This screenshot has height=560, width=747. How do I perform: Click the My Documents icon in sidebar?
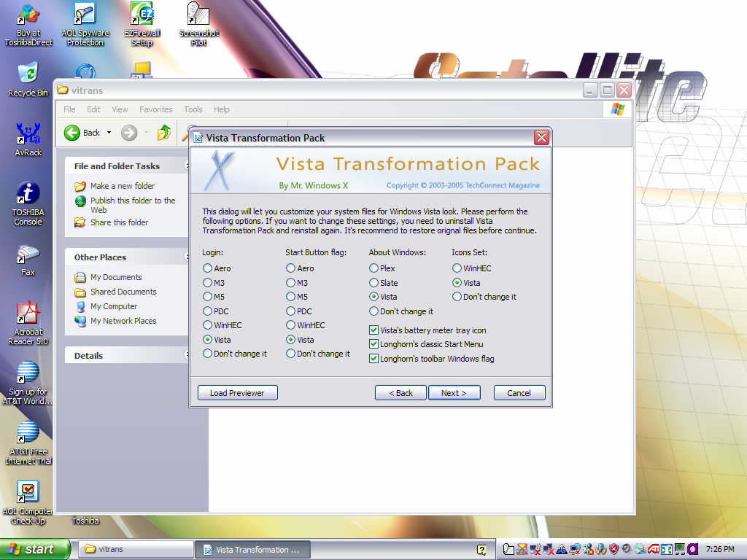(80, 277)
